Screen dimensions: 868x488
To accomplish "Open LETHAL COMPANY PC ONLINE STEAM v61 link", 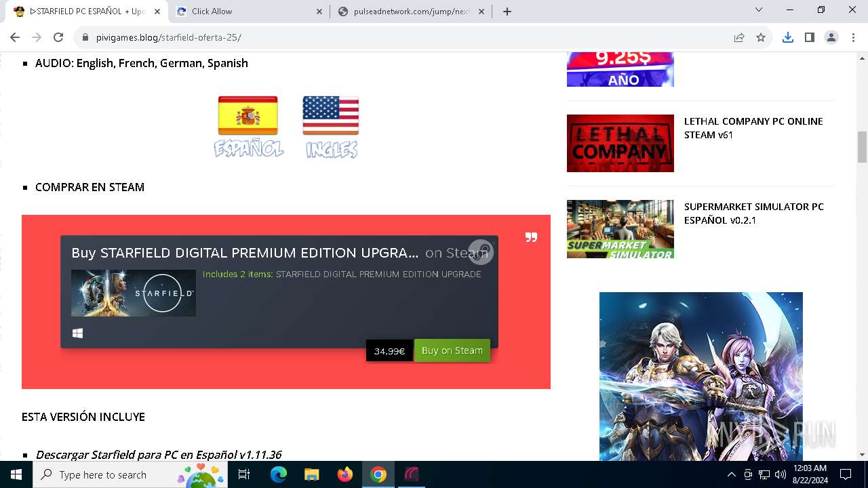I will (753, 128).
